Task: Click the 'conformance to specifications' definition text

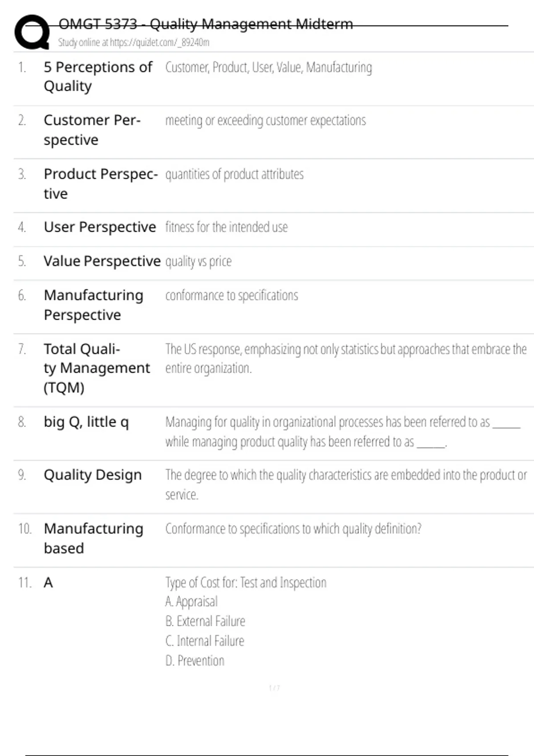Action: point(232,295)
